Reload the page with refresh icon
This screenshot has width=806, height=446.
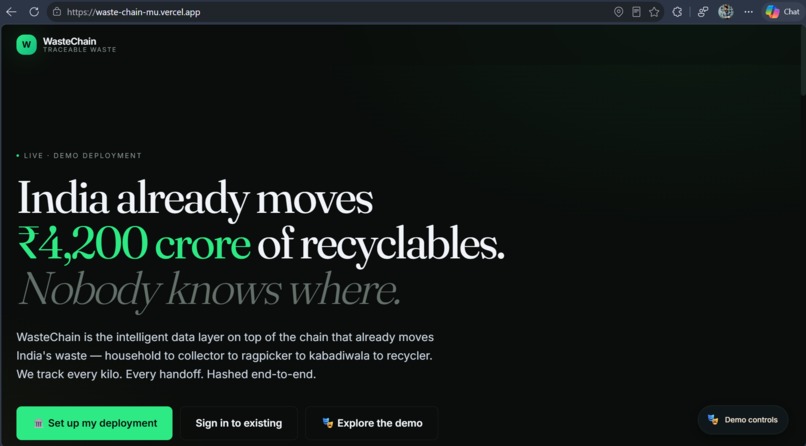34,12
